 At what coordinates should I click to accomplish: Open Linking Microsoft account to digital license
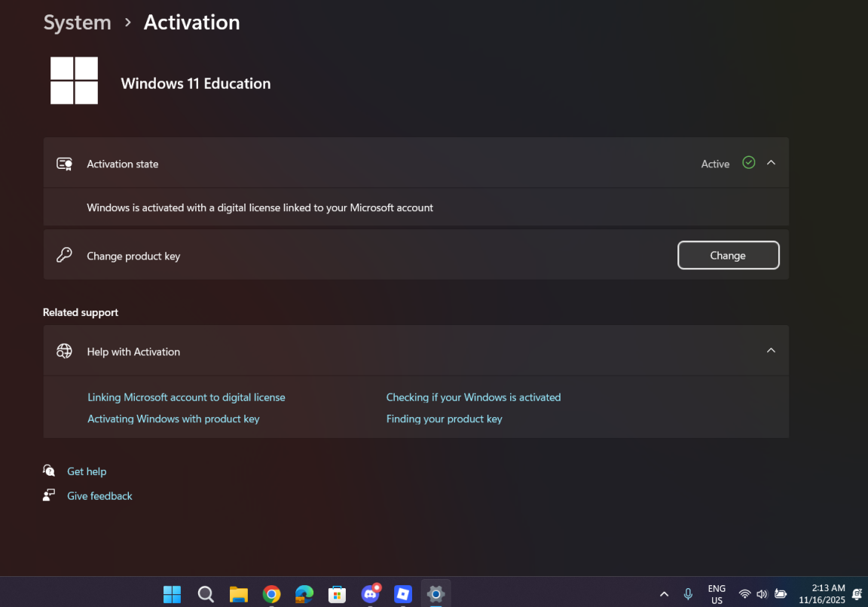tap(186, 397)
